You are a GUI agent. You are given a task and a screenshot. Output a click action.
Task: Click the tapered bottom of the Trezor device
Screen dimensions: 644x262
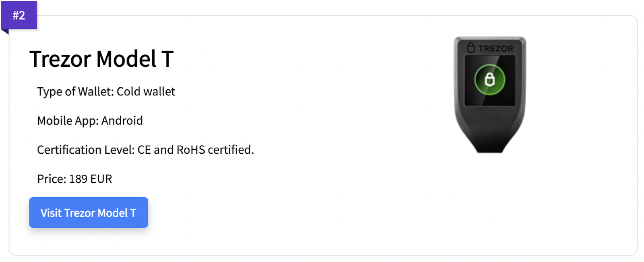pos(490,141)
